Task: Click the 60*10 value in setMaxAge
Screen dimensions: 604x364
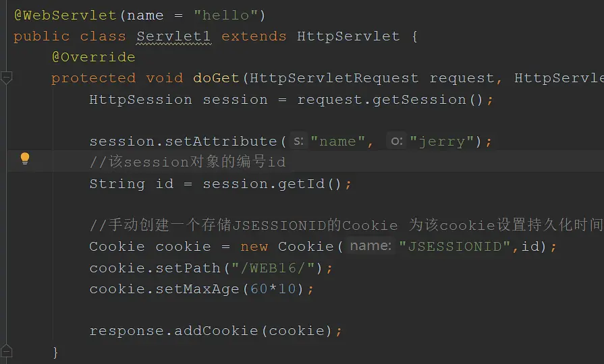Action: pos(273,289)
